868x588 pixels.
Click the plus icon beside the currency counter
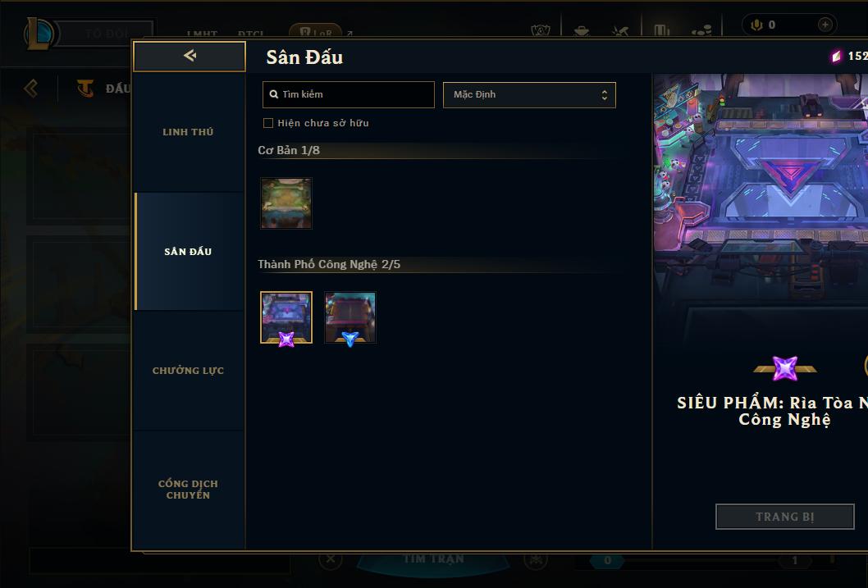coord(825,25)
